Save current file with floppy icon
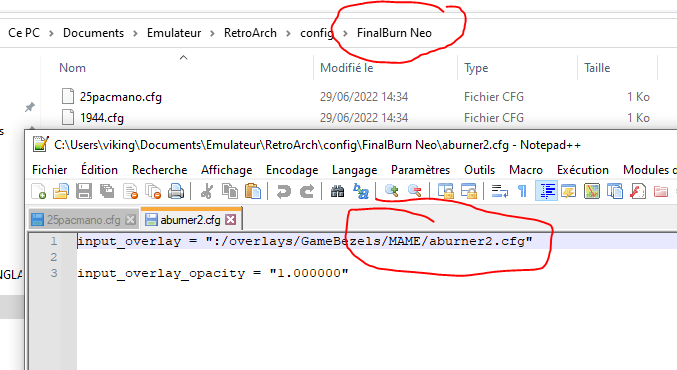 (x=84, y=191)
